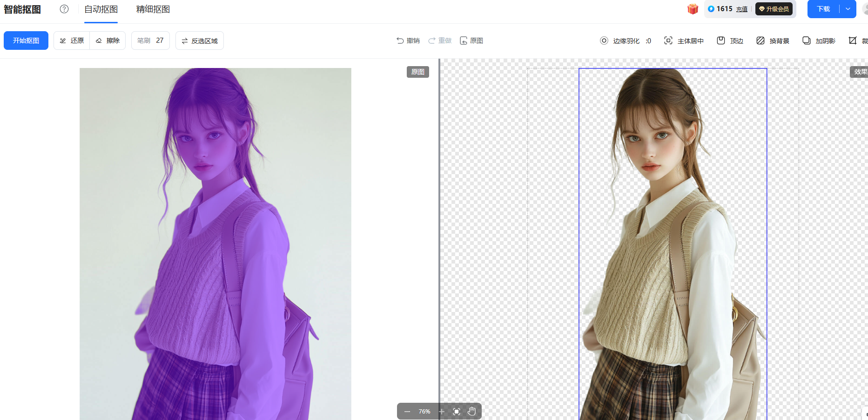The height and width of the screenshot is (420, 868).
Task: Select the 擦除 eraser tool
Action: point(108,41)
